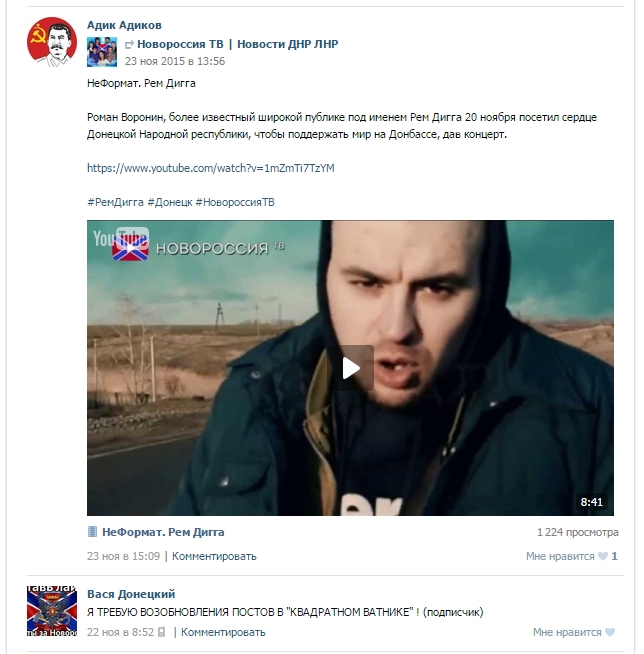Click mobile phone icon next to 8:52
644x654 pixels.
tap(161, 632)
